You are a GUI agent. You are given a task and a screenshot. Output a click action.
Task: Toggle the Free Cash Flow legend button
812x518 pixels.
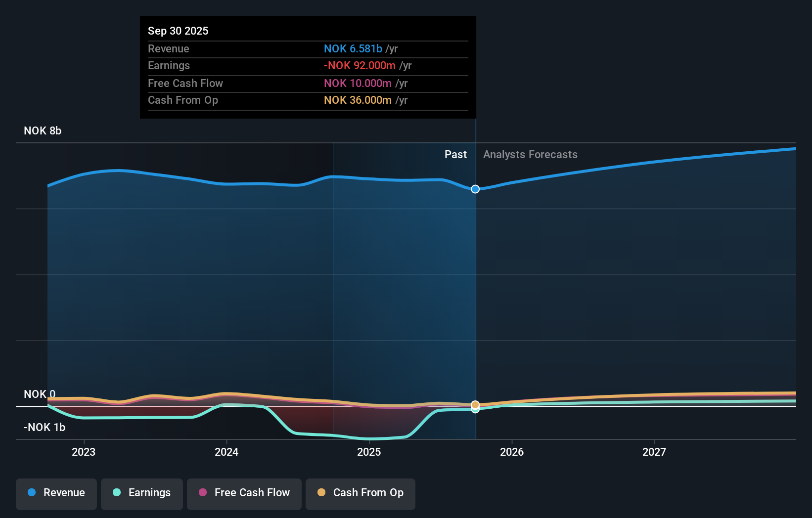click(x=244, y=494)
